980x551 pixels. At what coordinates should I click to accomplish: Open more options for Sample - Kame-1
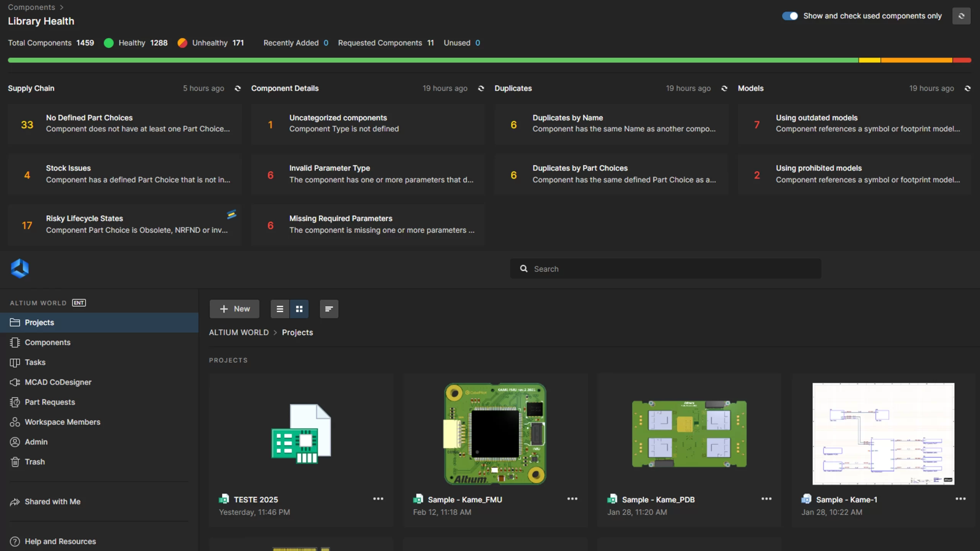pos(960,499)
